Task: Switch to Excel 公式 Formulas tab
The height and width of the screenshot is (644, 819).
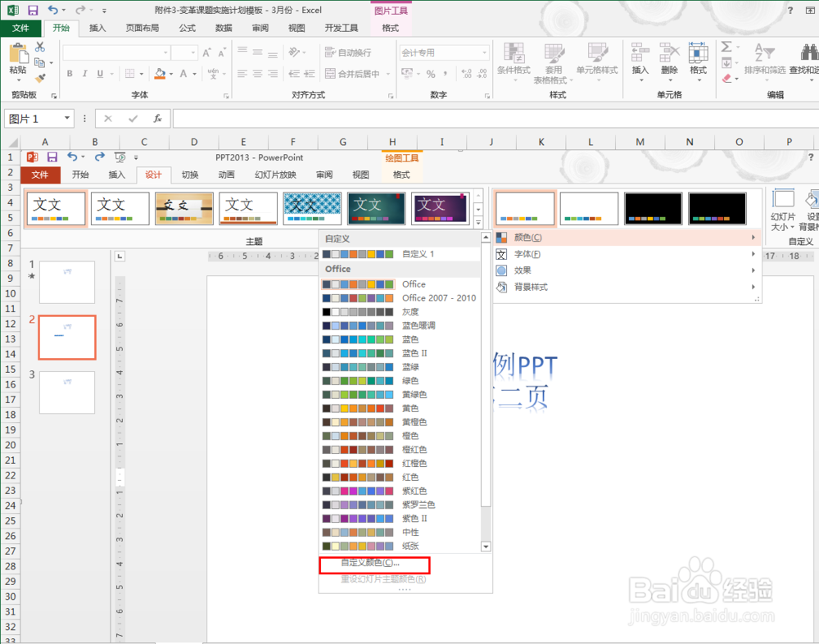Action: tap(187, 28)
